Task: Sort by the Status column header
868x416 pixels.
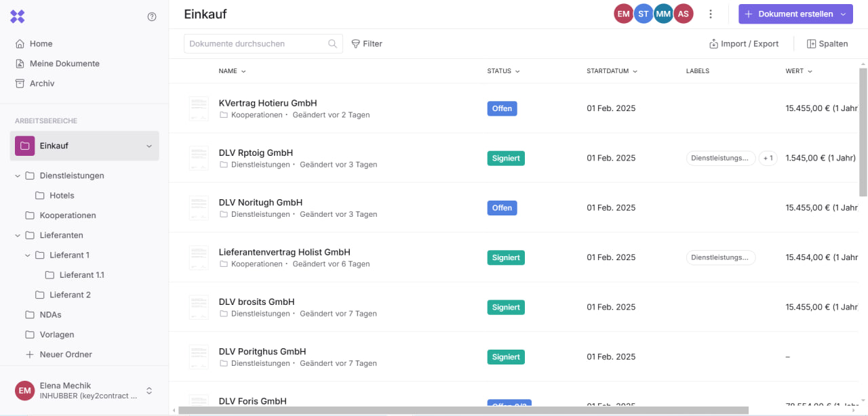Action: coord(503,71)
